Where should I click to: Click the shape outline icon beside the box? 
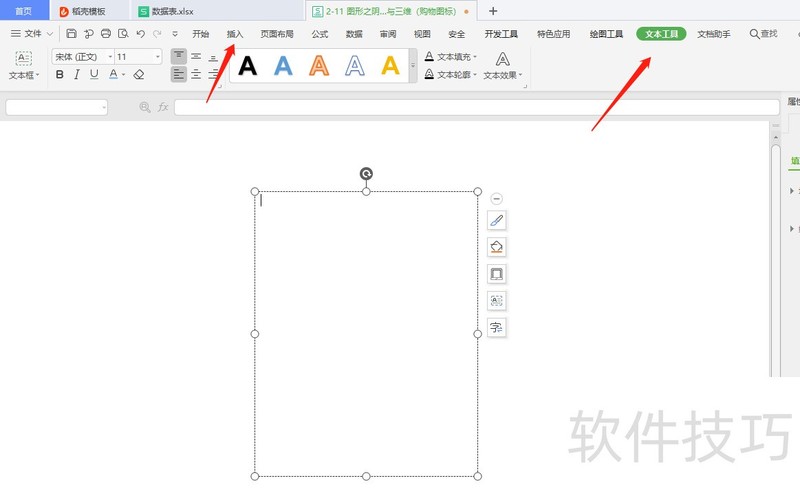[496, 274]
